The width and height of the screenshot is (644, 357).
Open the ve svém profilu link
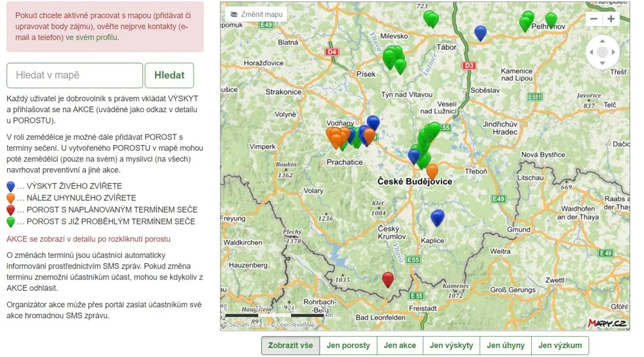pyautogui.click(x=93, y=37)
